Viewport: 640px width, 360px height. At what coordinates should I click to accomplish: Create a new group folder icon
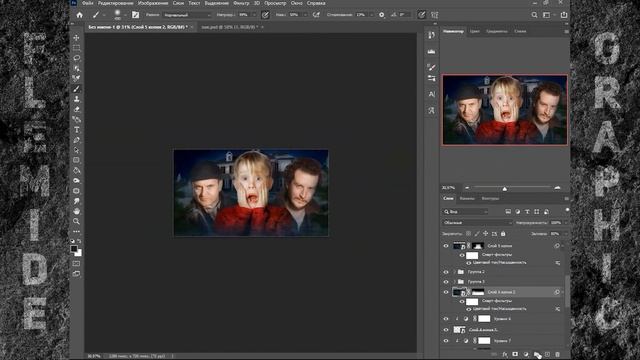[536, 354]
